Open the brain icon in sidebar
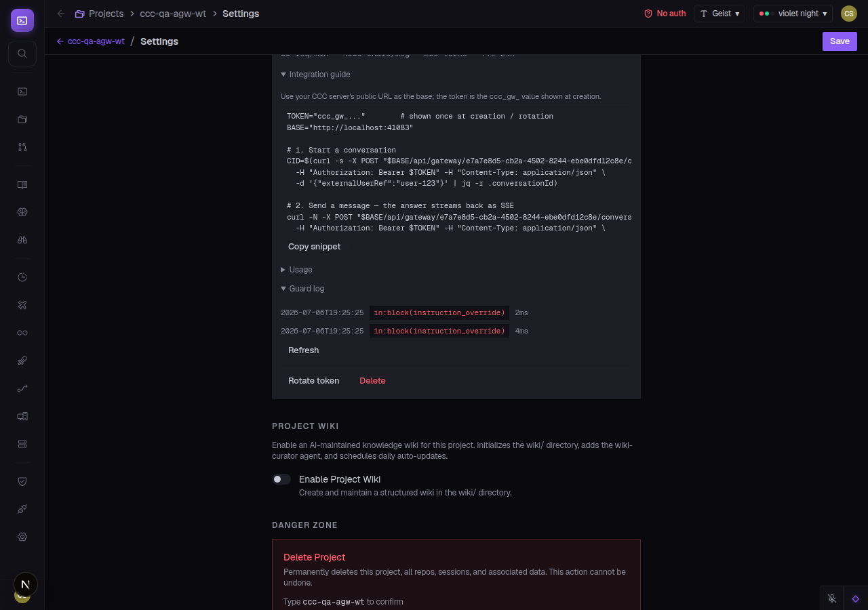Image resolution: width=868 pixels, height=610 pixels. 22,212
